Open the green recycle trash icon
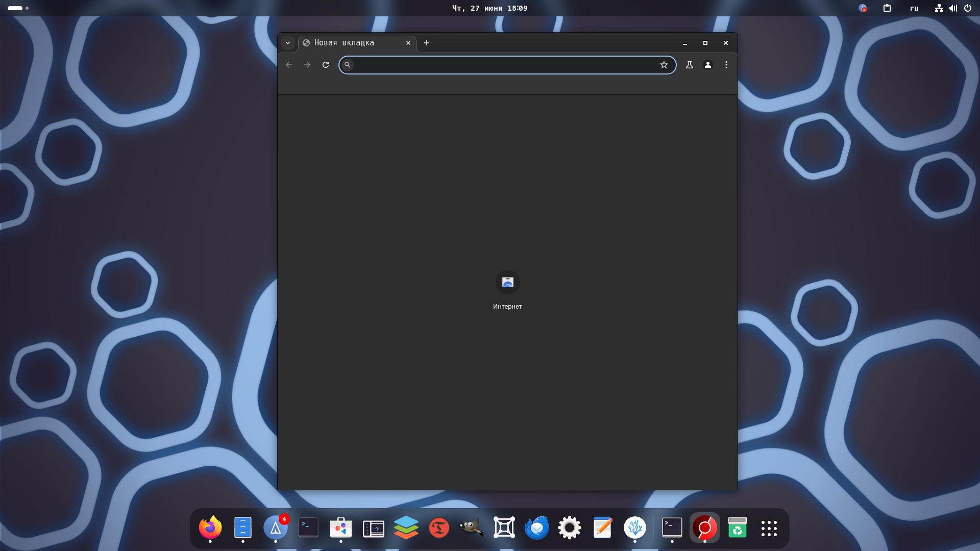This screenshot has width=980, height=551. pyautogui.click(x=738, y=528)
